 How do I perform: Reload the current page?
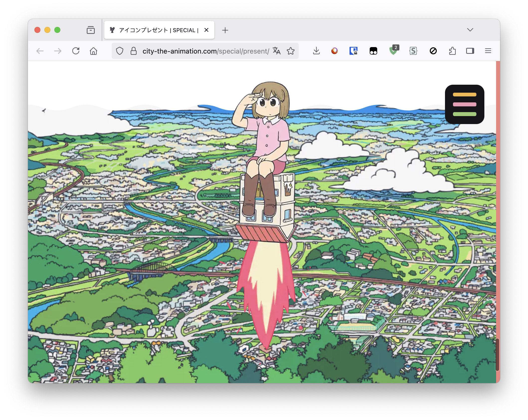(x=76, y=51)
